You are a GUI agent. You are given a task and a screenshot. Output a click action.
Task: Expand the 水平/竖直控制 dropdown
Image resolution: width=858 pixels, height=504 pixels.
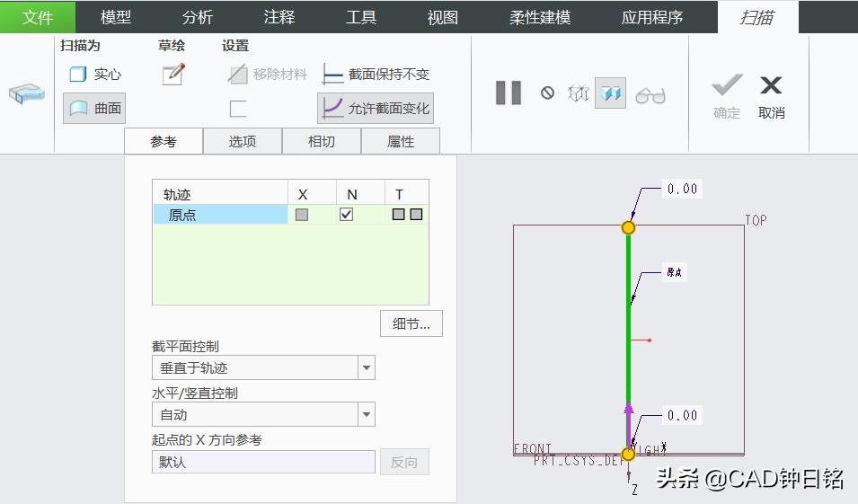[x=366, y=414]
